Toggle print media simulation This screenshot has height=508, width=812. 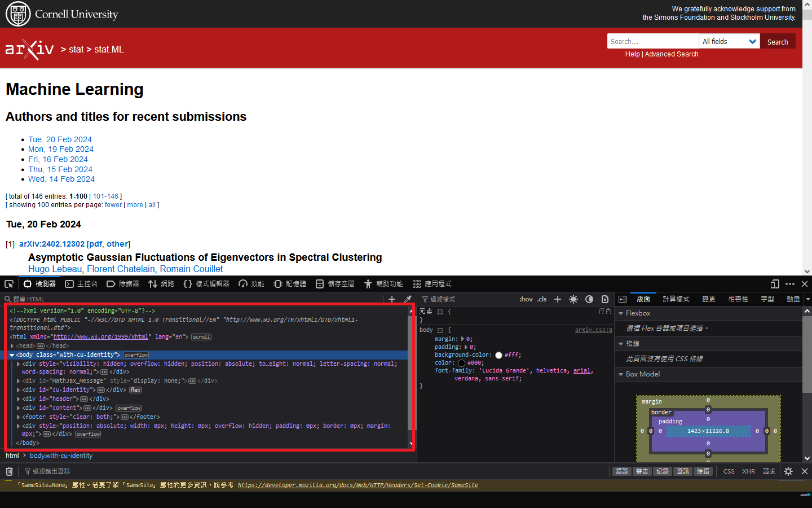tap(605, 299)
